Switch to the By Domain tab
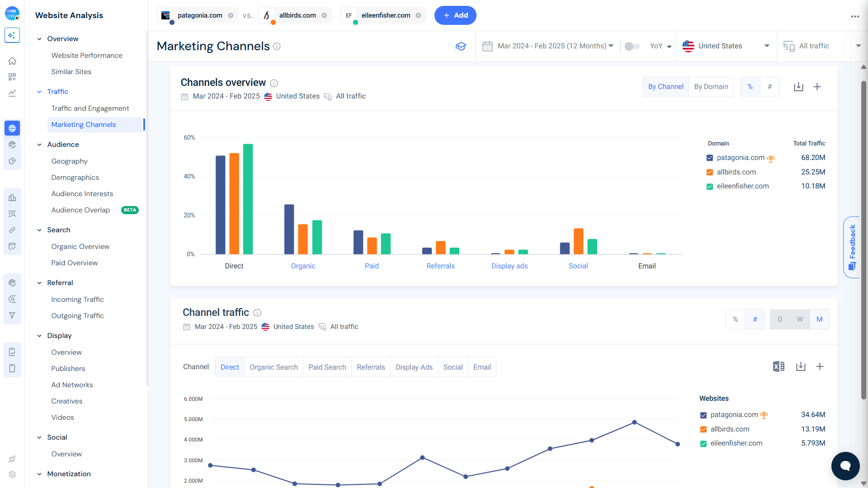 711,86
